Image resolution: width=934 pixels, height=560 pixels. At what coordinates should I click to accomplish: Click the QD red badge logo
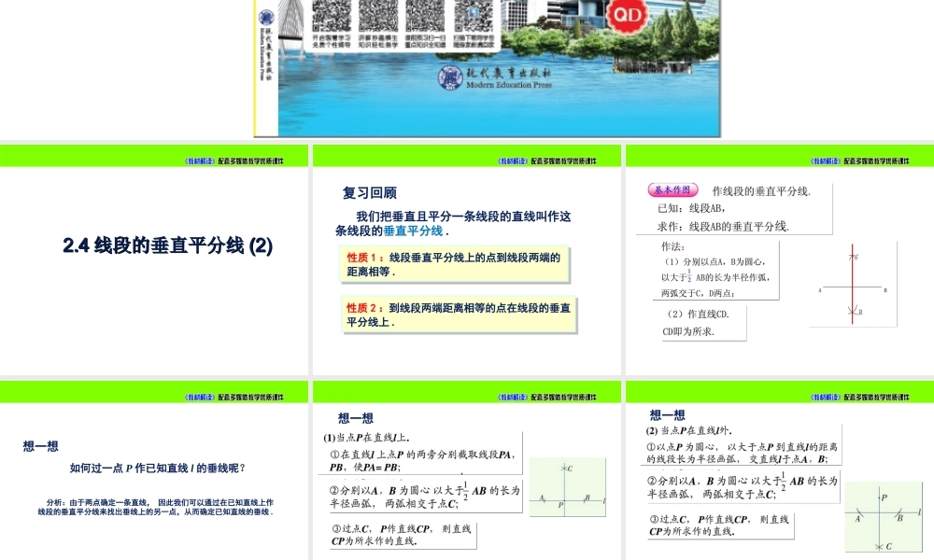pyautogui.click(x=627, y=15)
